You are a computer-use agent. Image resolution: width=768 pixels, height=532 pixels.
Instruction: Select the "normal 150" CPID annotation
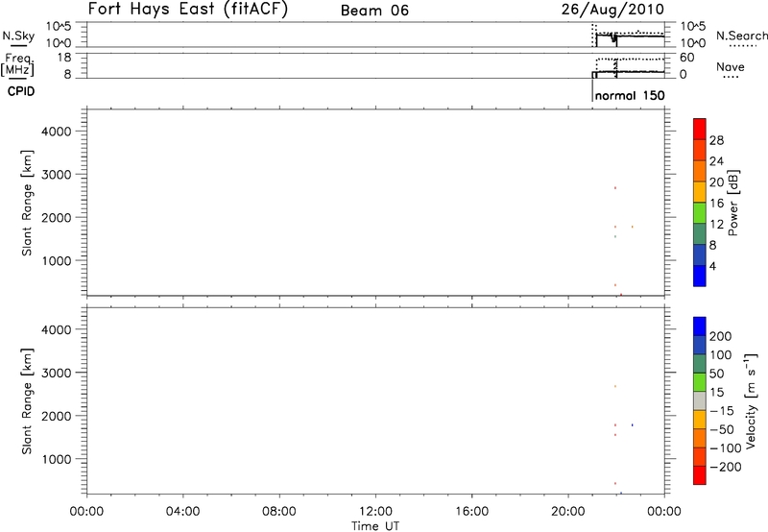tap(630, 95)
